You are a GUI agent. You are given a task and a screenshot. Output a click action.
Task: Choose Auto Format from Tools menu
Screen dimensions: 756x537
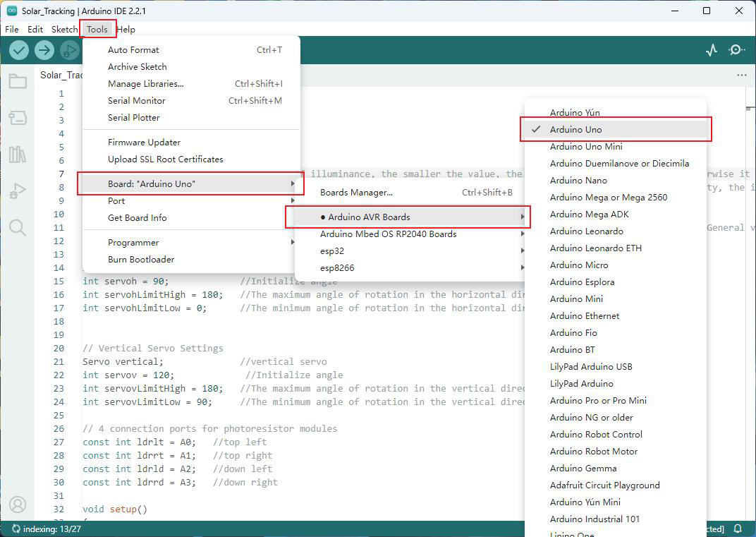pyautogui.click(x=191, y=49)
